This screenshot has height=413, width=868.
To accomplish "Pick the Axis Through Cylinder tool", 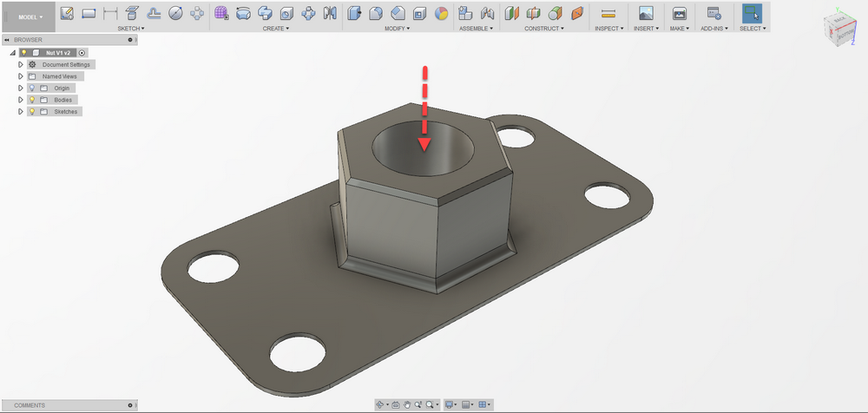I will pyautogui.click(x=556, y=13).
